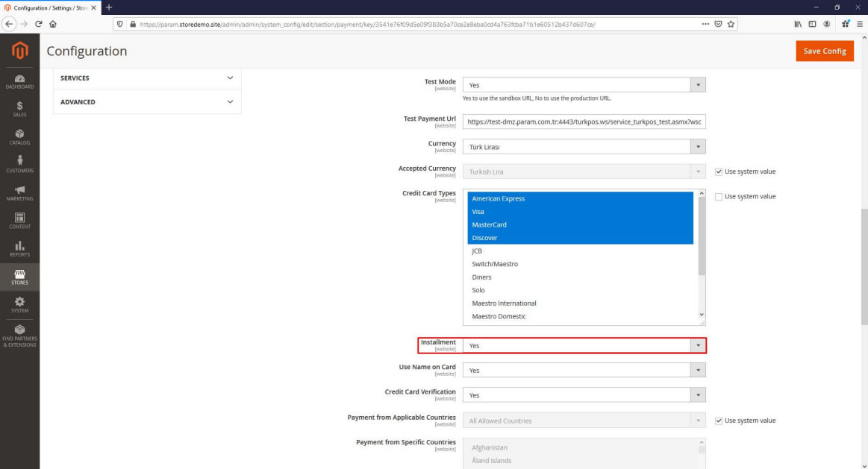Open the Sales sidebar menu
868x469 pixels.
pos(19,110)
